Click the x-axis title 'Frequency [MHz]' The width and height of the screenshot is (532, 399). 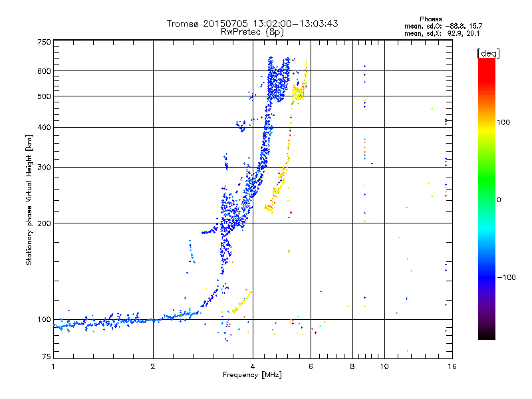coord(252,375)
